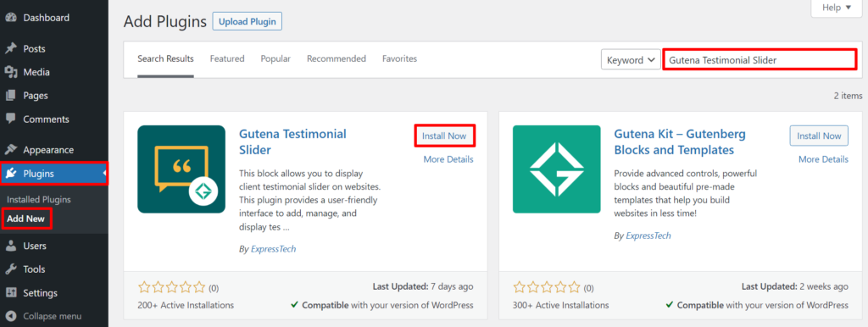
Task: Click the star rating of Gutena Testimonial Slider
Action: click(x=171, y=287)
